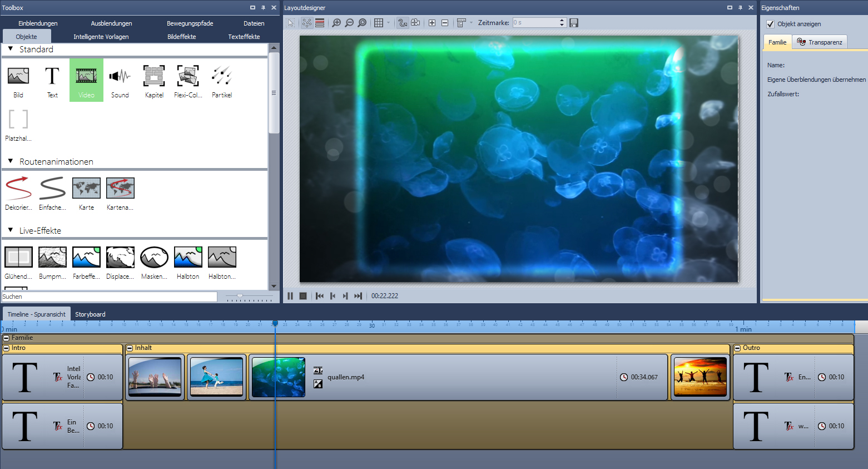Collapse the Standard section in Toolbox
This screenshot has height=469, width=868.
11,49
